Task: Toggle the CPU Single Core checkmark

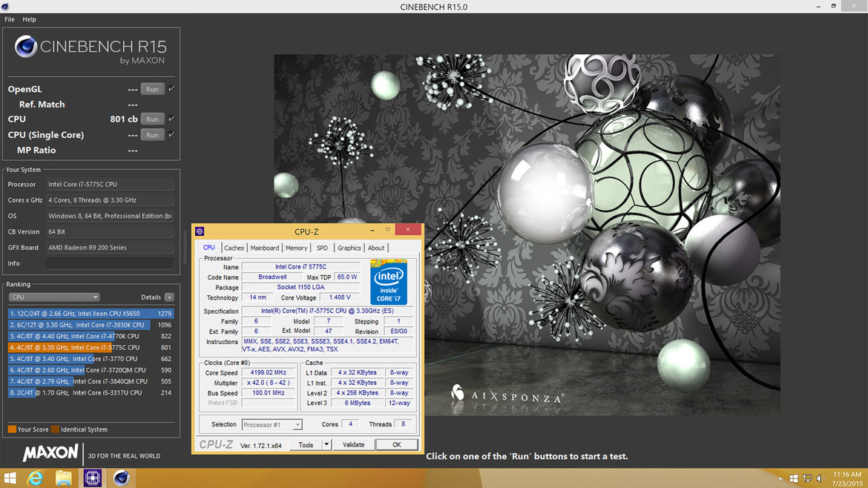Action: pos(171,134)
